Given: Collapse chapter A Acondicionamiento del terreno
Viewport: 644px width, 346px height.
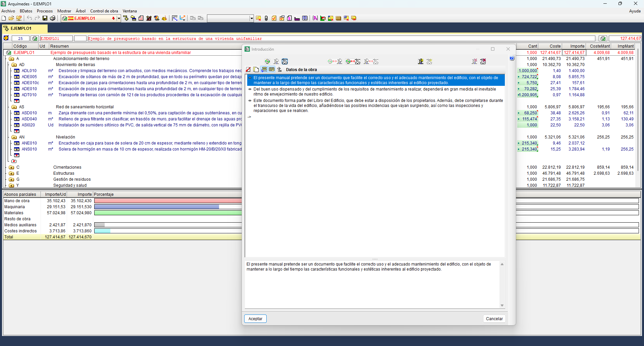Looking at the screenshot, I should 11,59.
